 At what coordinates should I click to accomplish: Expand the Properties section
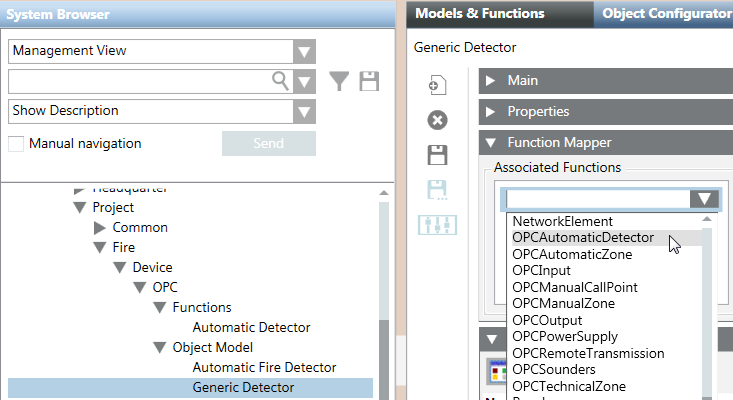pyautogui.click(x=489, y=111)
